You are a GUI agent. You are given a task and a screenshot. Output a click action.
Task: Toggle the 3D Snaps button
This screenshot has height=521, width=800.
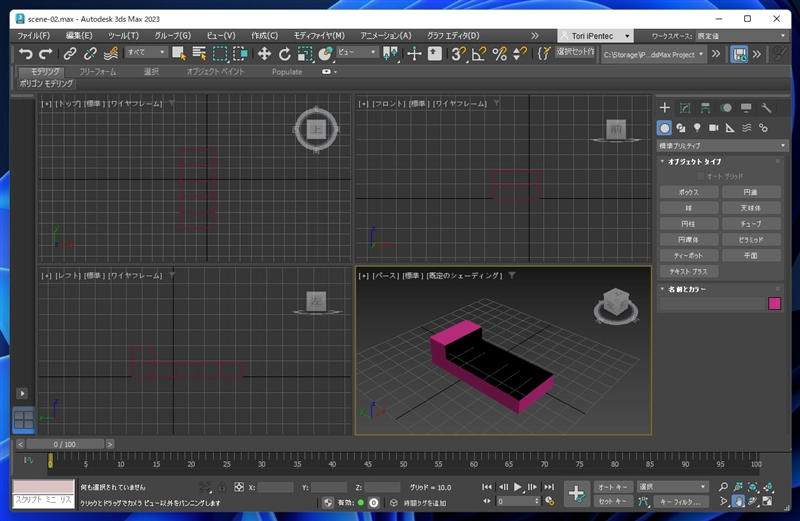coord(458,54)
